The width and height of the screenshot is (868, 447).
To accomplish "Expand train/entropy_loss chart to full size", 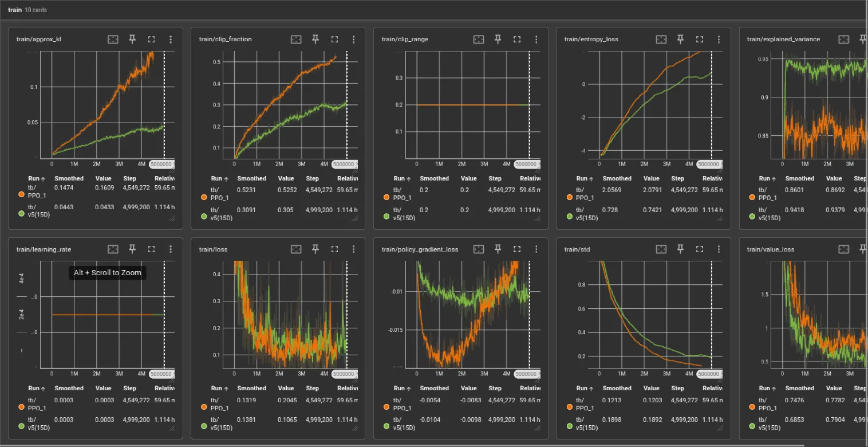I will coord(700,39).
